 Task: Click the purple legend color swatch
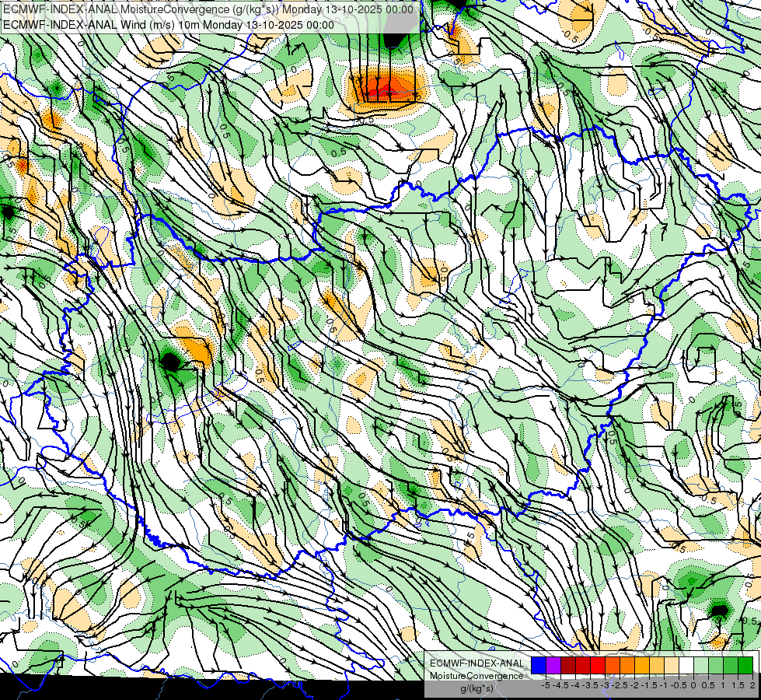(x=553, y=666)
